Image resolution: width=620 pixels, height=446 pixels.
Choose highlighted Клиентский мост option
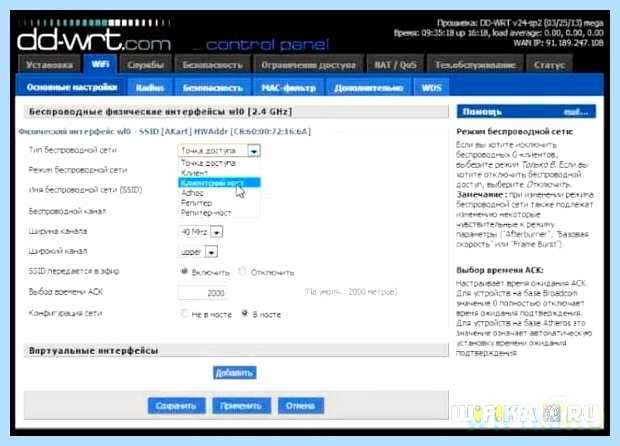(219, 183)
